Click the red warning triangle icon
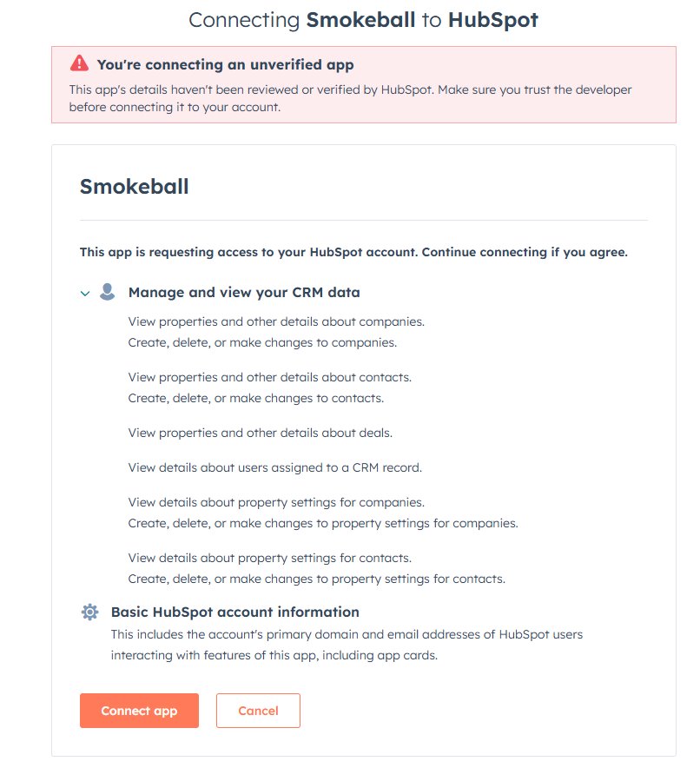Screen dimensions: 700x768 pyautogui.click(x=79, y=63)
